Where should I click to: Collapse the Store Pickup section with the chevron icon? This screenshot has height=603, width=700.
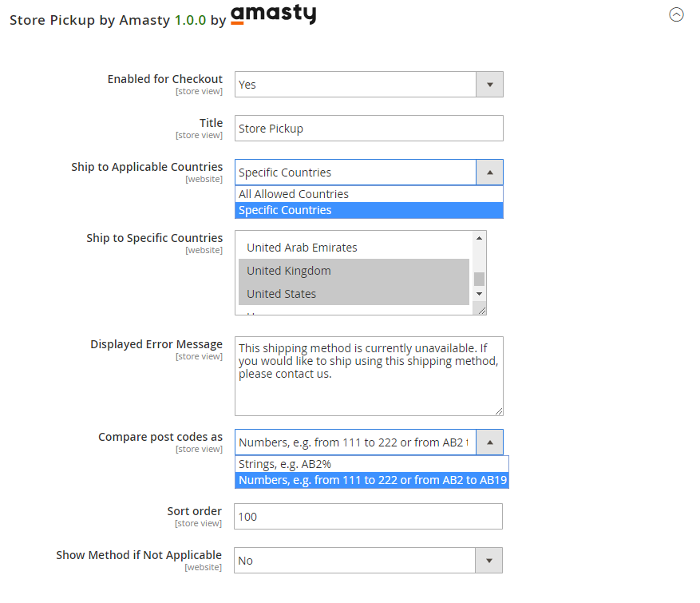point(676,14)
